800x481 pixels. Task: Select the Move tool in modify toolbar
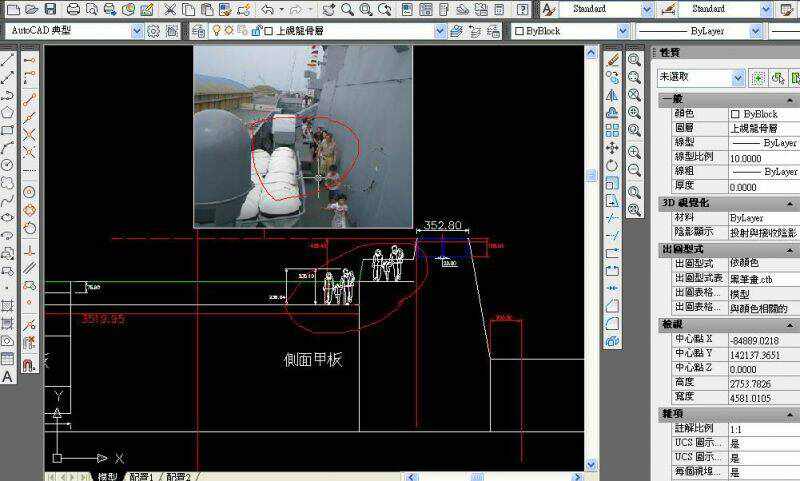pos(613,146)
